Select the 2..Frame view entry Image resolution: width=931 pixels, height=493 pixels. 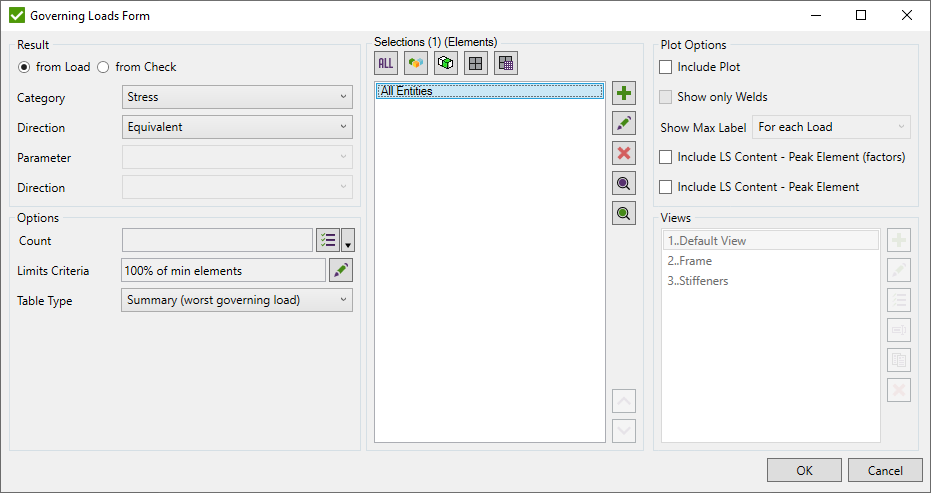(x=692, y=261)
